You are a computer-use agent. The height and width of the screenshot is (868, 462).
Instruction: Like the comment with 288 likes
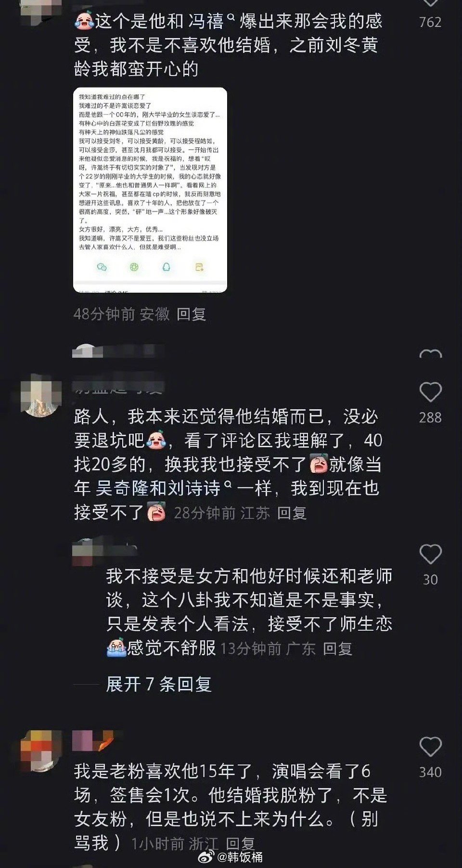[430, 392]
